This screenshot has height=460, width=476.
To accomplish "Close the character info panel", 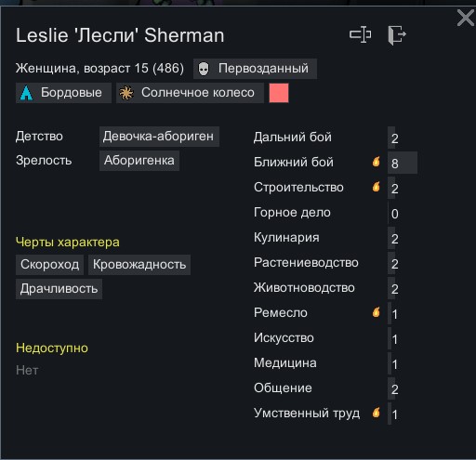I will coord(466,18).
